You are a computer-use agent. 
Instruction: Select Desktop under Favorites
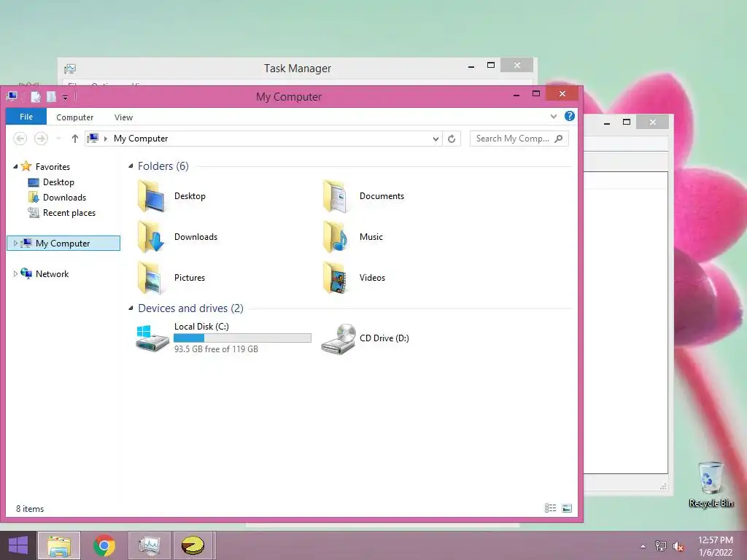58,182
